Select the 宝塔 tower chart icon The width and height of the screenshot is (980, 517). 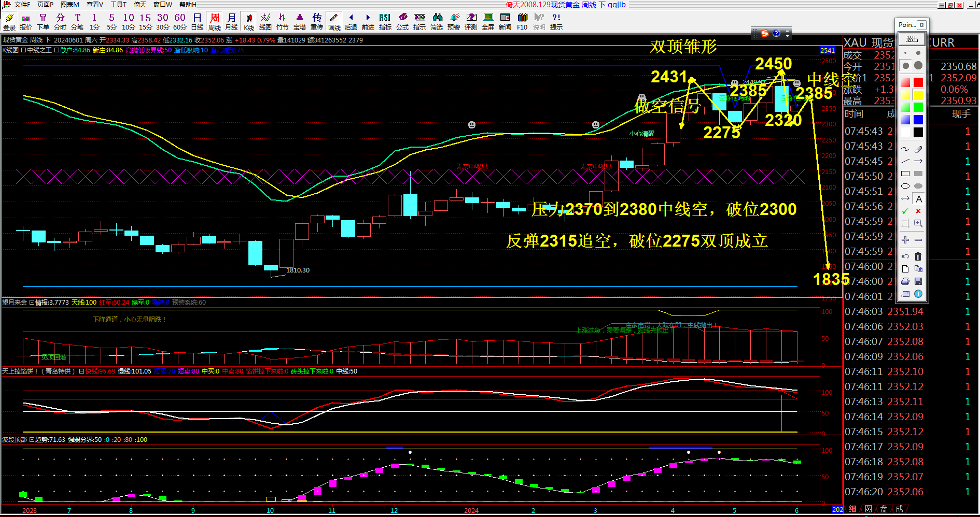[300, 22]
